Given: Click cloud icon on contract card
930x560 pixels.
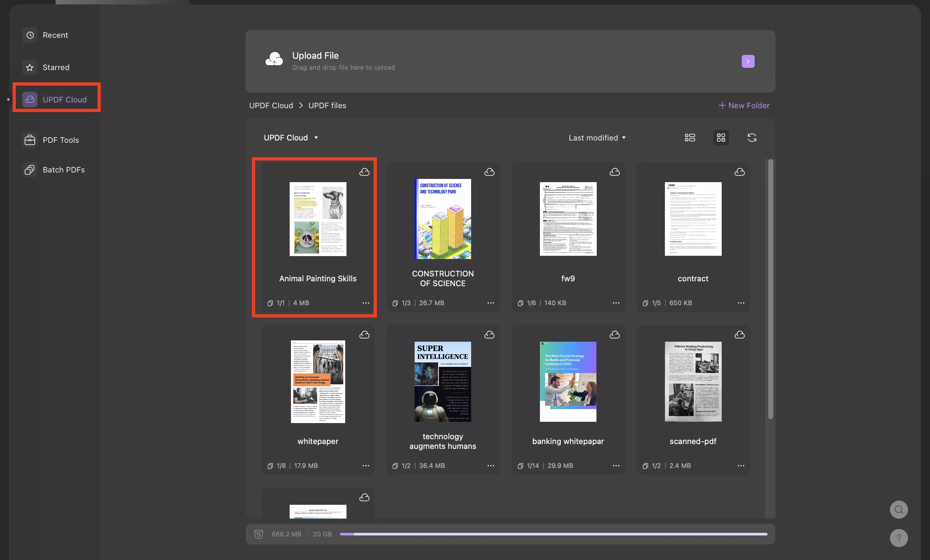Looking at the screenshot, I should (x=739, y=172).
